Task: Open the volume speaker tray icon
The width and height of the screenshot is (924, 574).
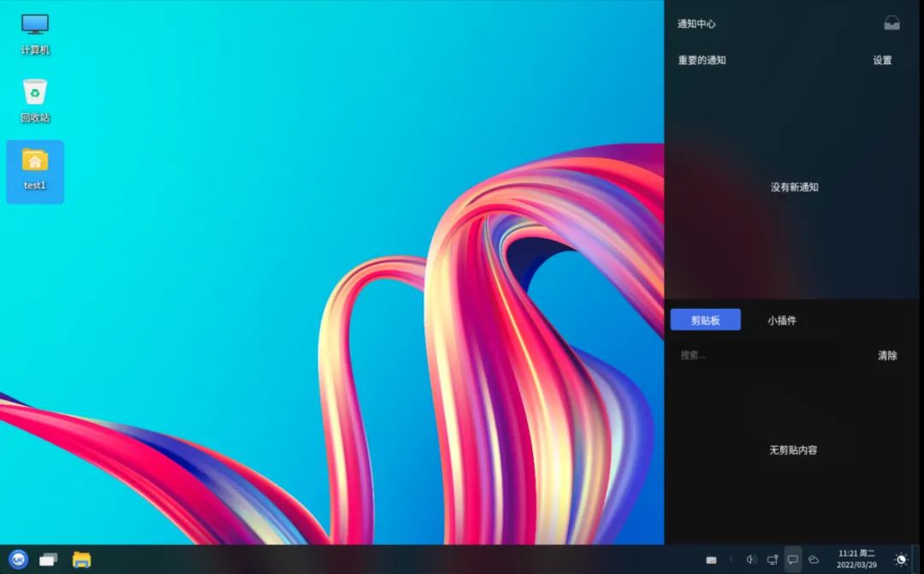Action: [751, 559]
